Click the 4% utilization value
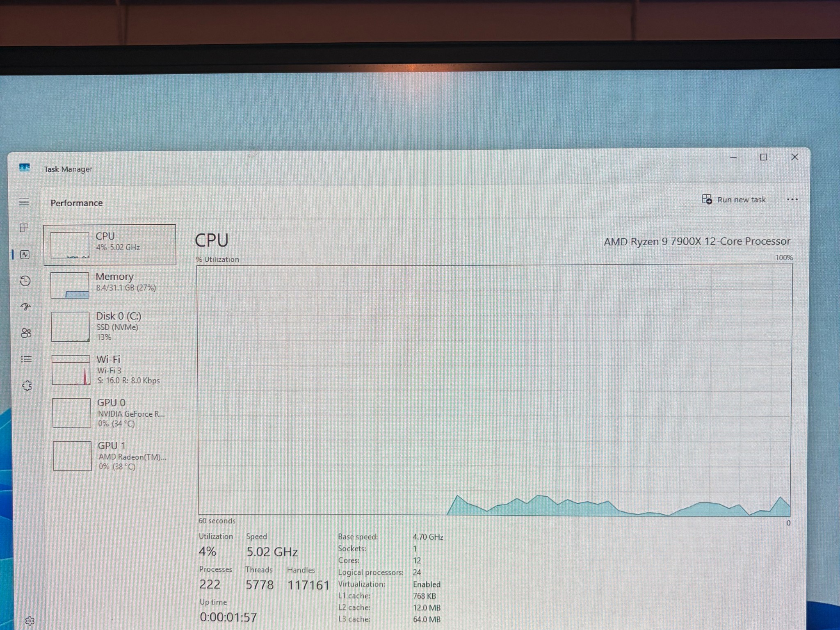Viewport: 840px width, 630px height. click(x=208, y=552)
